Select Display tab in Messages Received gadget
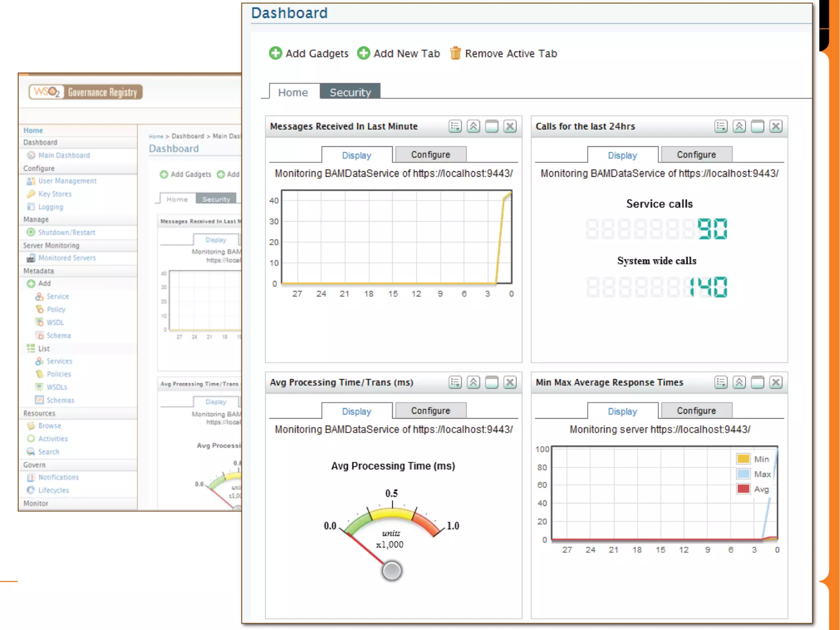This screenshot has width=840, height=630. point(356,155)
